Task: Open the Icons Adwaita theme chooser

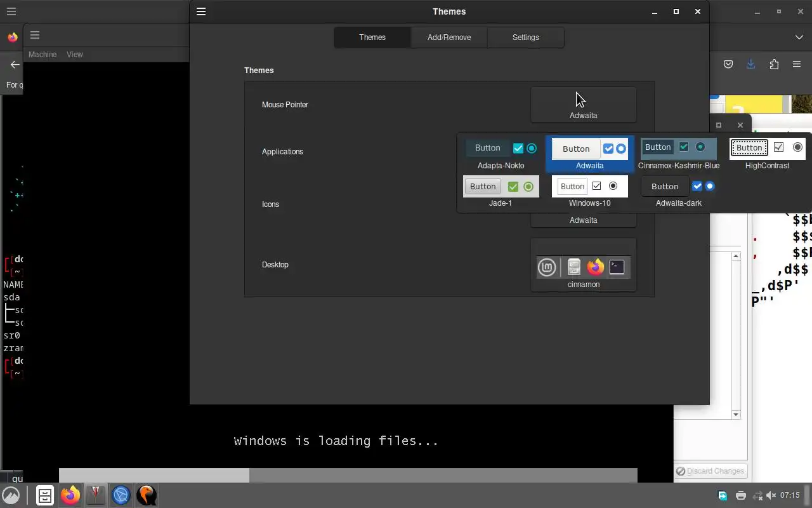Action: coord(584,220)
